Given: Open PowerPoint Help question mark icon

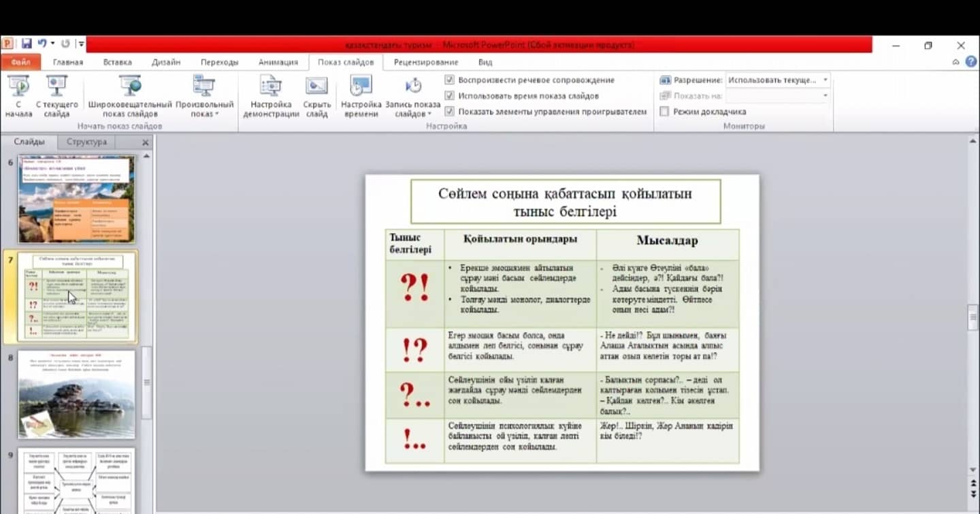Looking at the screenshot, I should 970,62.
